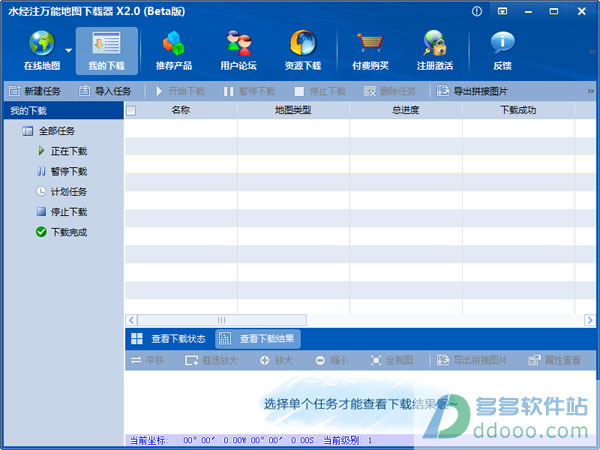Select the 平移 pan tool
The width and height of the screenshot is (600, 450).
click(x=147, y=360)
